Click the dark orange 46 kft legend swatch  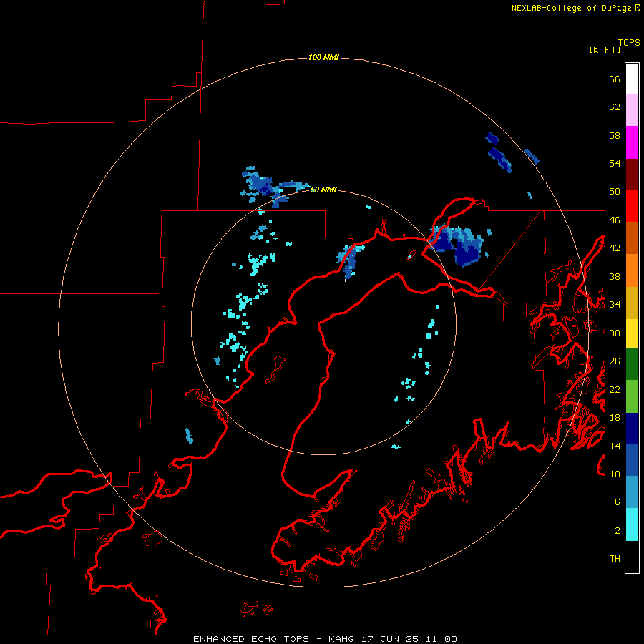(x=632, y=238)
